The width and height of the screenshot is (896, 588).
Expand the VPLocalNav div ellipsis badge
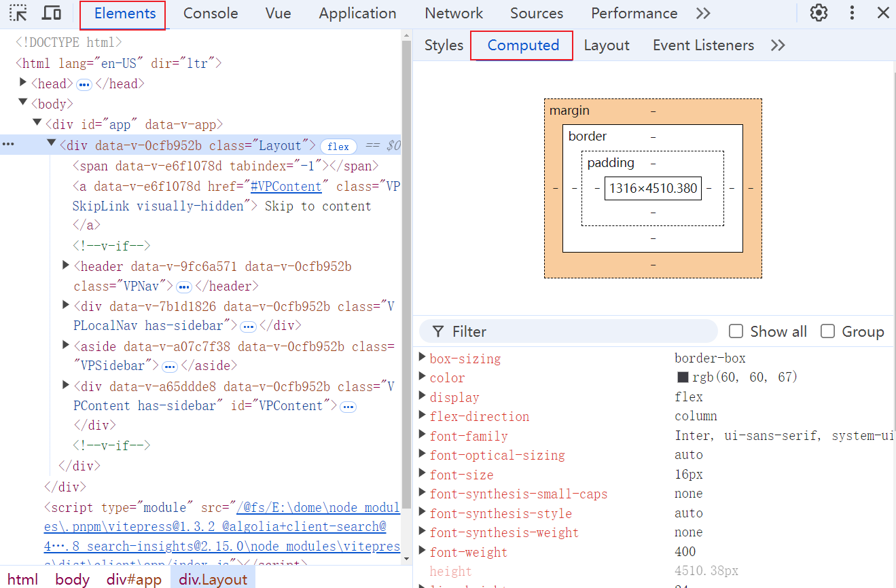tap(248, 327)
